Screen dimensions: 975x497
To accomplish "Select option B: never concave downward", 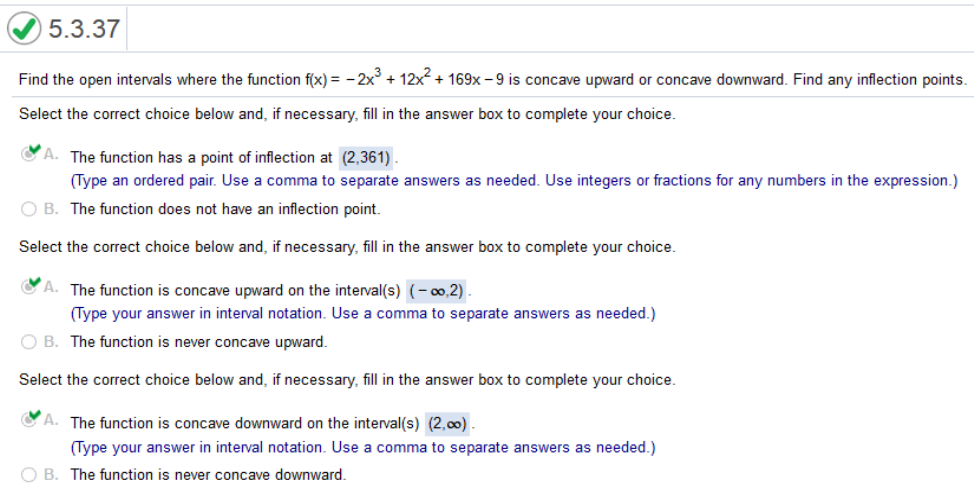I will (x=29, y=475).
